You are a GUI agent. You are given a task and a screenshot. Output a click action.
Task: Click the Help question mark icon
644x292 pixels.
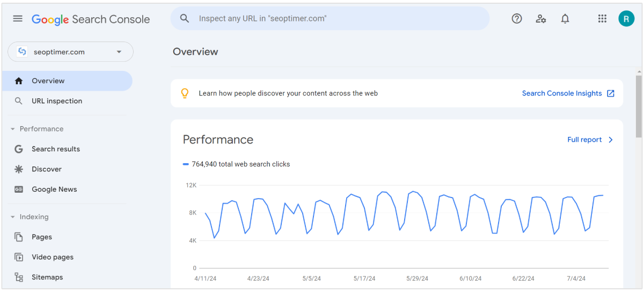coord(516,19)
